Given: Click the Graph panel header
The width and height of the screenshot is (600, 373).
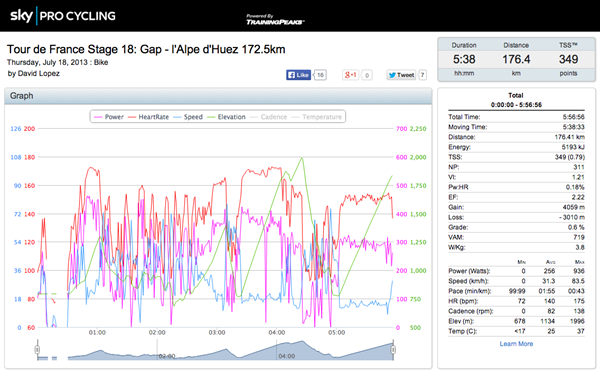Looking at the screenshot, I should pyautogui.click(x=218, y=96).
